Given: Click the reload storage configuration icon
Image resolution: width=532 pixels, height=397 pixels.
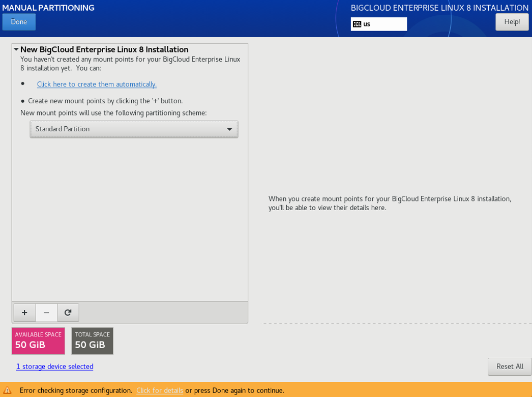Looking at the screenshot, I should coord(68,313).
